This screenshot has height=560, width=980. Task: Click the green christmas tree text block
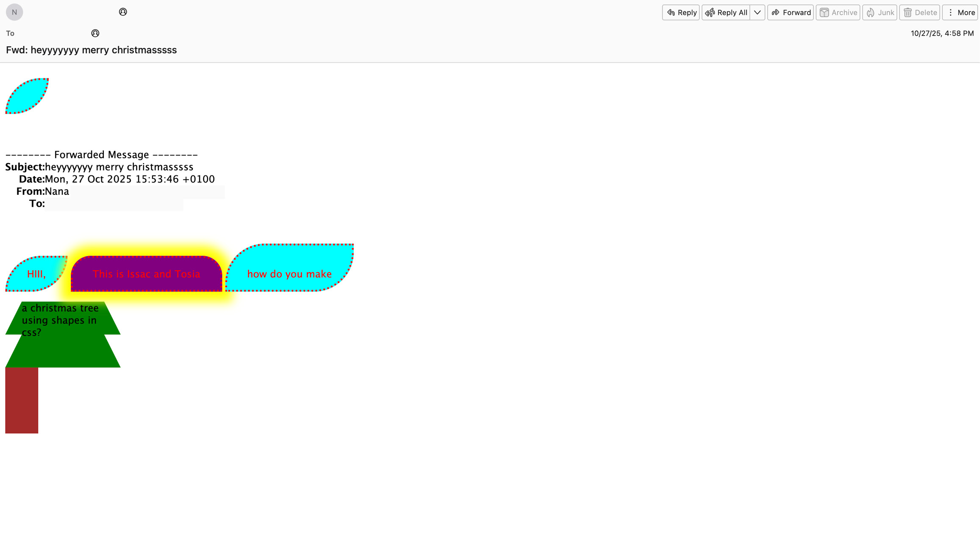[60, 321]
